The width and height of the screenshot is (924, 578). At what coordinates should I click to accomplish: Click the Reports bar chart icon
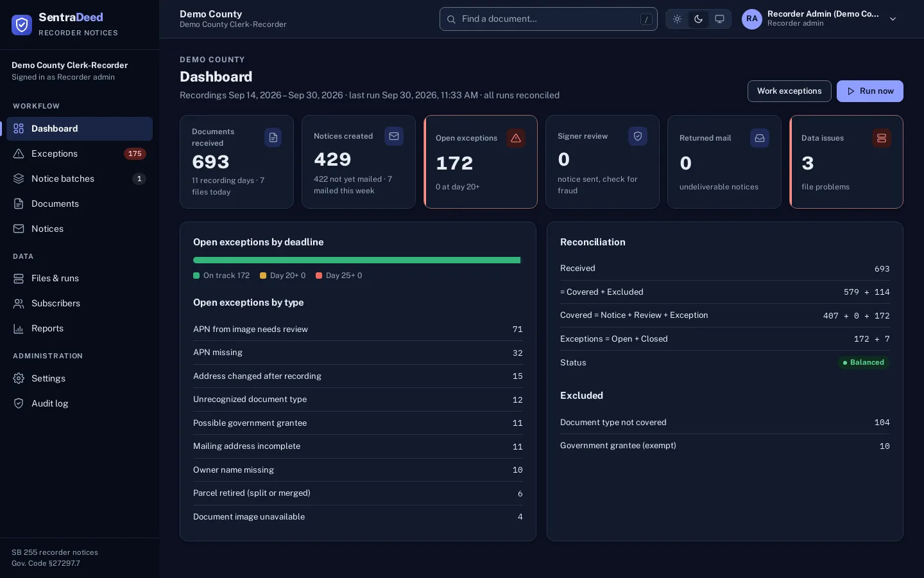(19, 328)
